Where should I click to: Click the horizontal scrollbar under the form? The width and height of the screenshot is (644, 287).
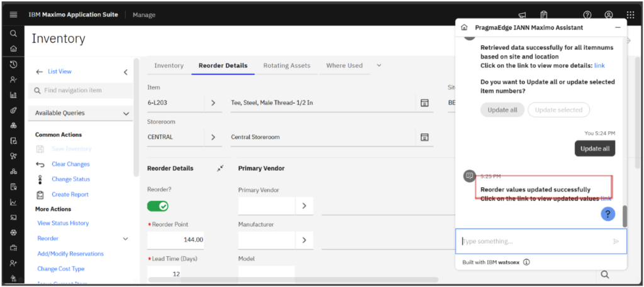(x=293, y=279)
